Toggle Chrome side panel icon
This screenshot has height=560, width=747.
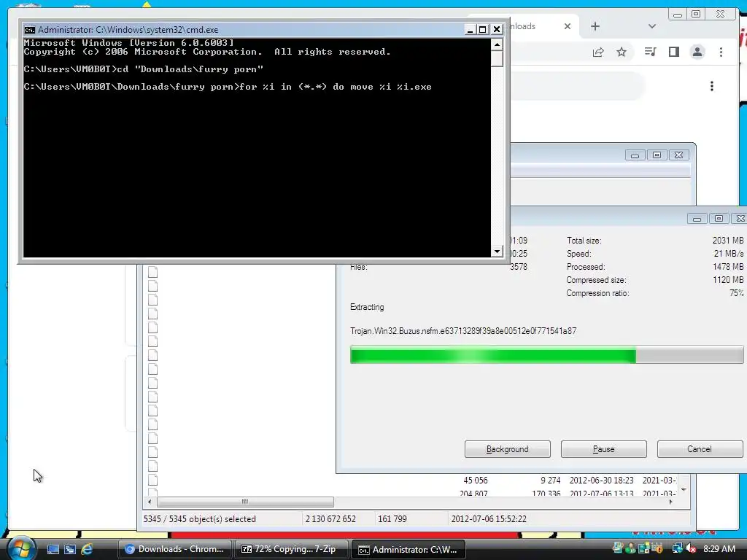673,52
